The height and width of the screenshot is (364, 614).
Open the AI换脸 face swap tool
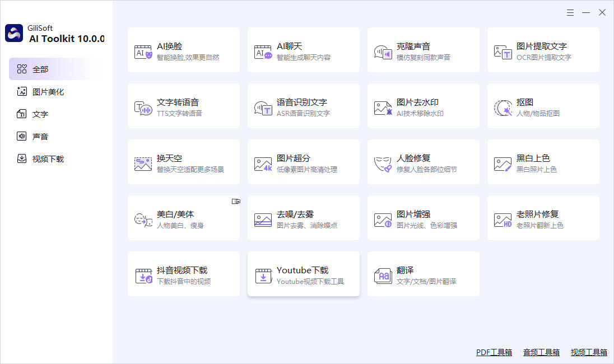183,50
